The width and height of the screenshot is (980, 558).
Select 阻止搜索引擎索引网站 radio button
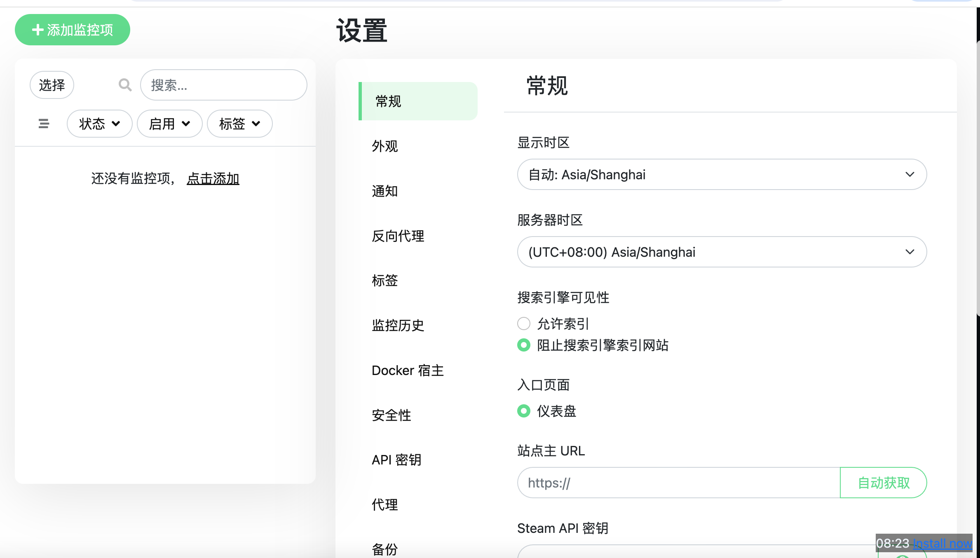pyautogui.click(x=524, y=345)
